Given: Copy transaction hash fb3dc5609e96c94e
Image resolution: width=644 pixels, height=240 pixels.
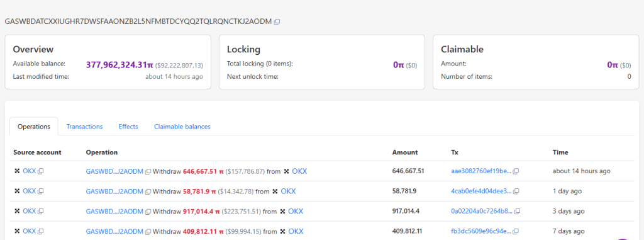Looking at the screenshot, I should coord(516,232).
